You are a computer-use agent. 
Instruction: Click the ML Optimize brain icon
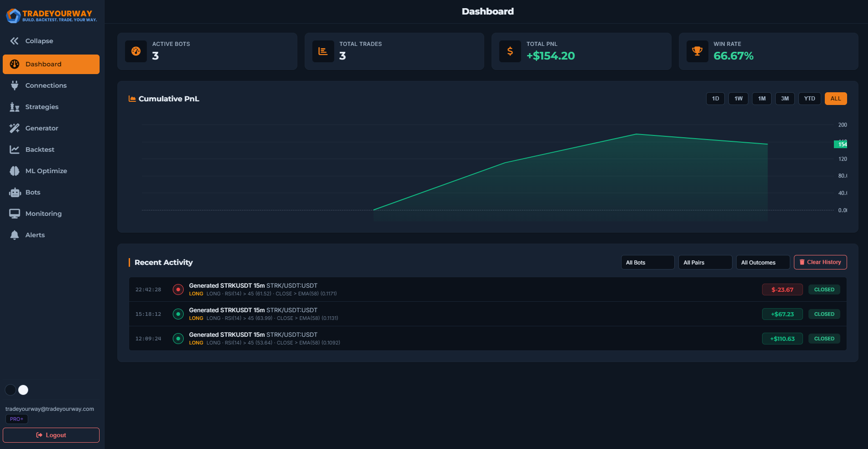15,171
